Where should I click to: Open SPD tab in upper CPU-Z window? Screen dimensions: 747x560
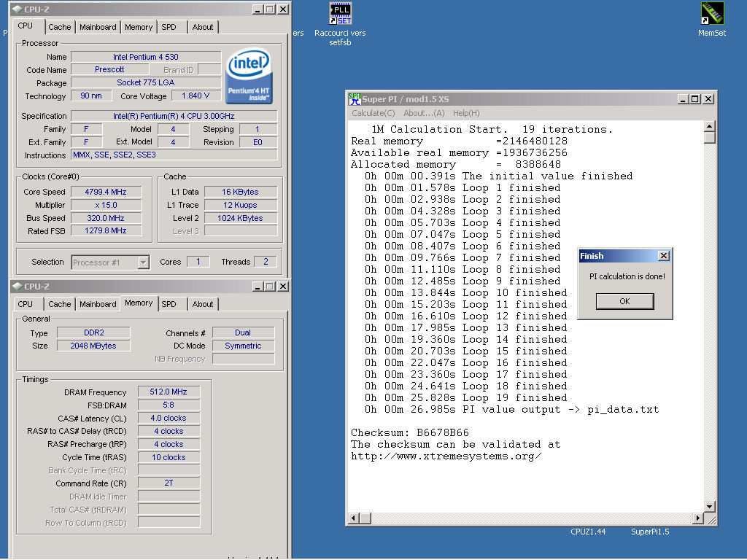coord(169,27)
